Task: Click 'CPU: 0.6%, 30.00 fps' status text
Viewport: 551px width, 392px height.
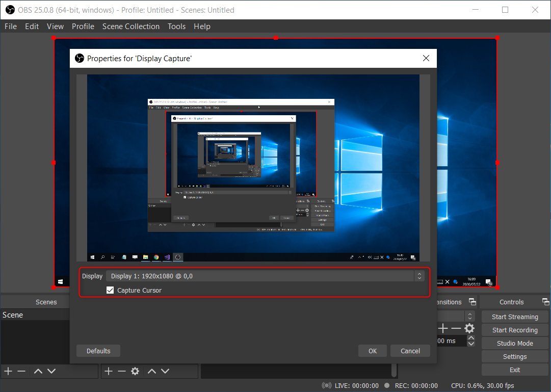Action: point(483,386)
